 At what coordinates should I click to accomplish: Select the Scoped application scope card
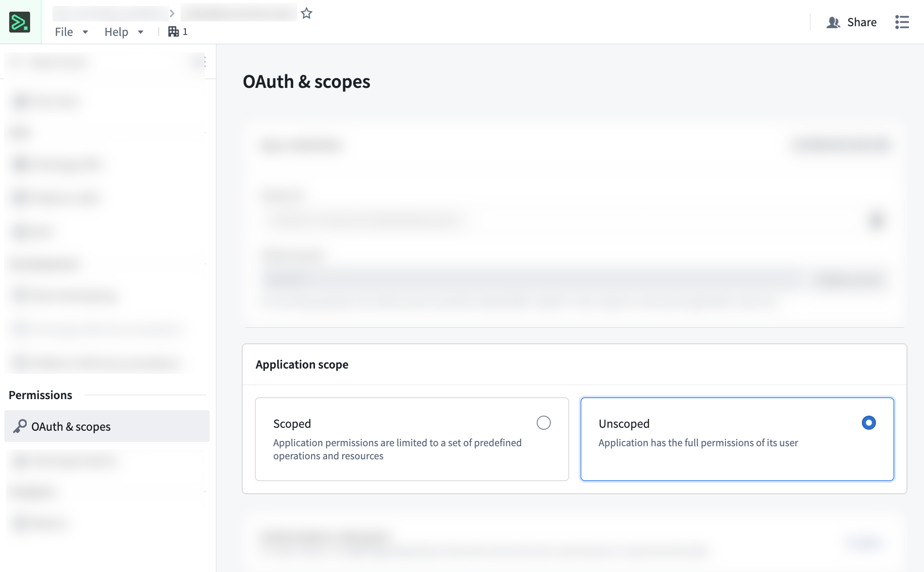click(412, 439)
